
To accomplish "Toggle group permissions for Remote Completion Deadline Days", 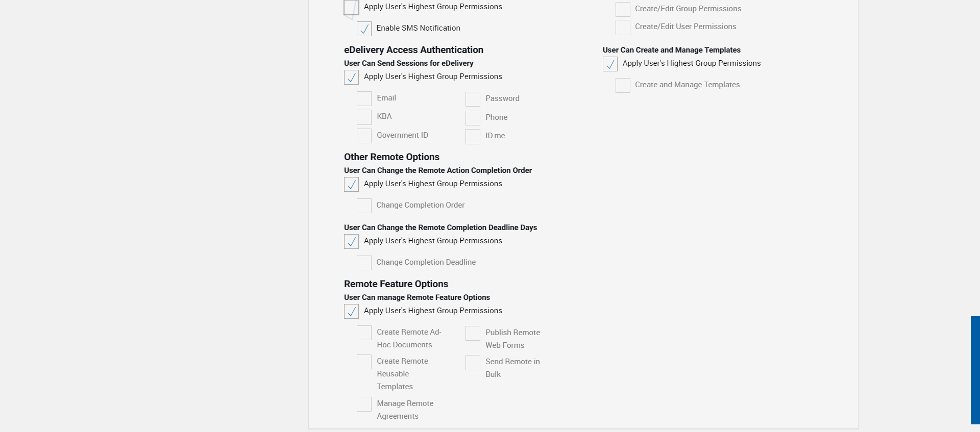I will pyautogui.click(x=351, y=242).
